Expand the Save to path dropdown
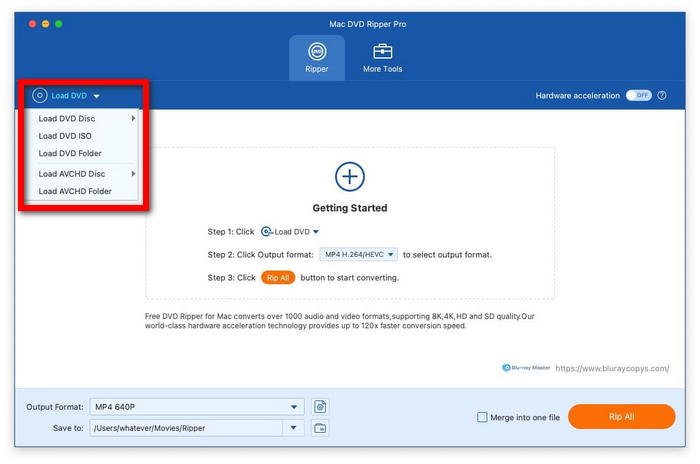 tap(294, 429)
